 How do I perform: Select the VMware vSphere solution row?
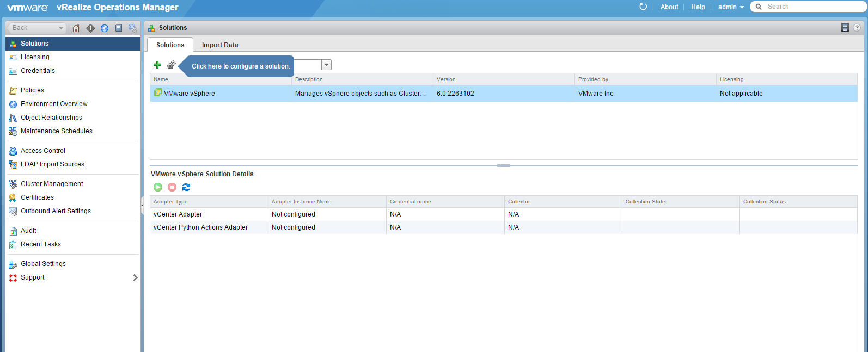coord(504,94)
